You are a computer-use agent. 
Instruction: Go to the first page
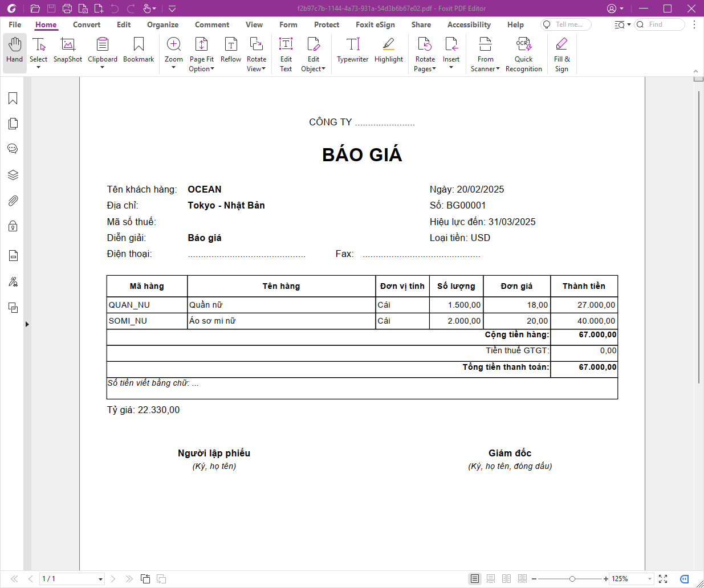click(14, 579)
